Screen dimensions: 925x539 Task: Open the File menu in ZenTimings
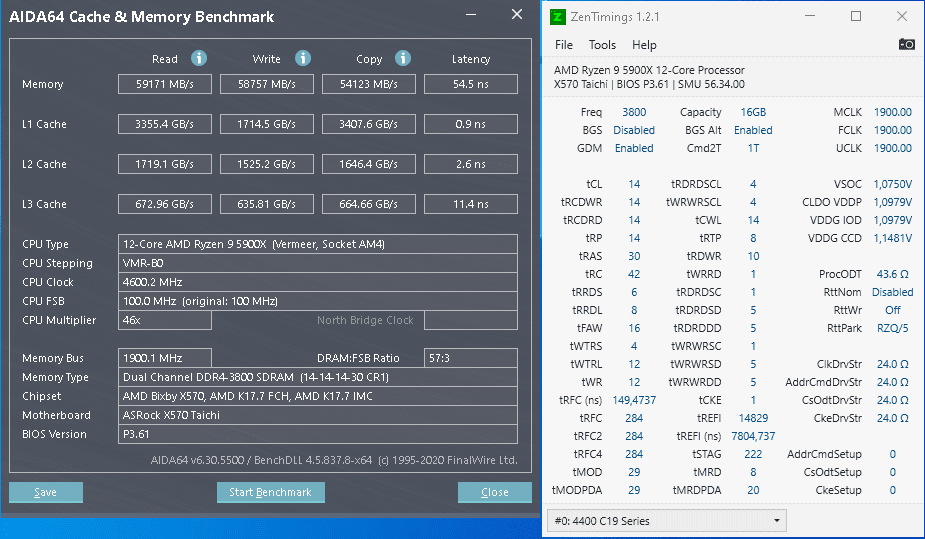click(563, 45)
